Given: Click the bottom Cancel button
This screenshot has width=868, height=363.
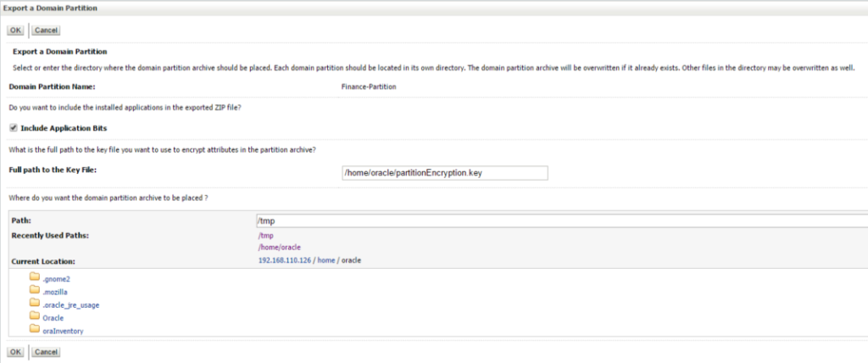Looking at the screenshot, I should coord(46,352).
